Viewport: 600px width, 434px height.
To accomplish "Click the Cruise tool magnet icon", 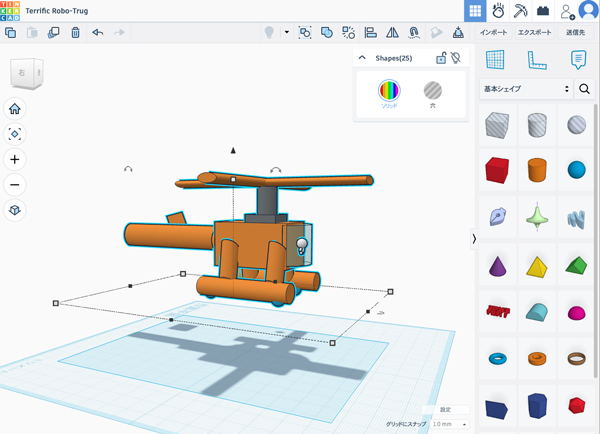I will 414,33.
